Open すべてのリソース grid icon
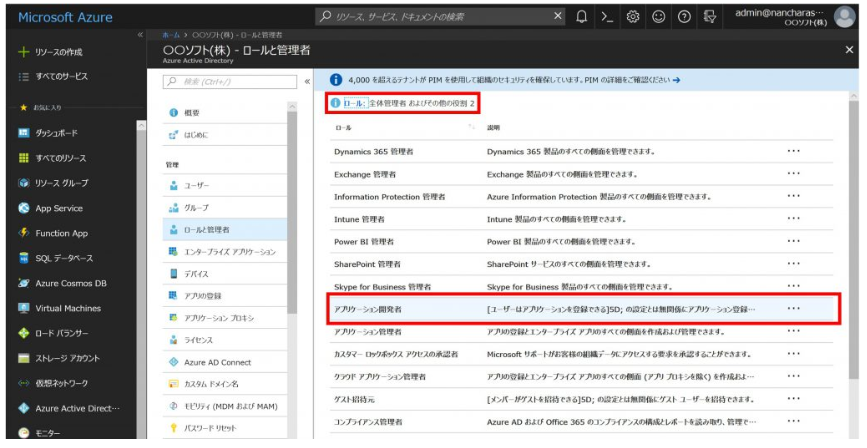 [x=23, y=158]
